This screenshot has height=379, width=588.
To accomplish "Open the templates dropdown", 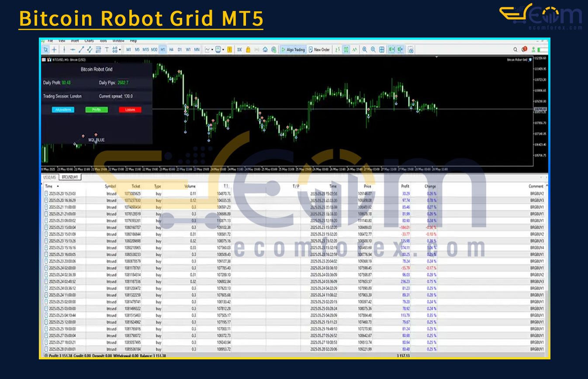I will pyautogui.click(x=220, y=50).
